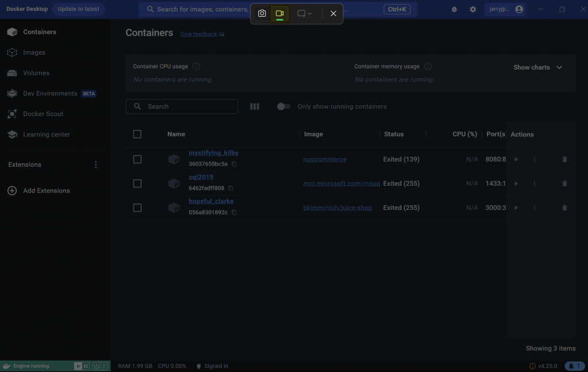The width and height of the screenshot is (588, 372).
Task: Check the sql2019 row checkbox
Action: coord(137,183)
